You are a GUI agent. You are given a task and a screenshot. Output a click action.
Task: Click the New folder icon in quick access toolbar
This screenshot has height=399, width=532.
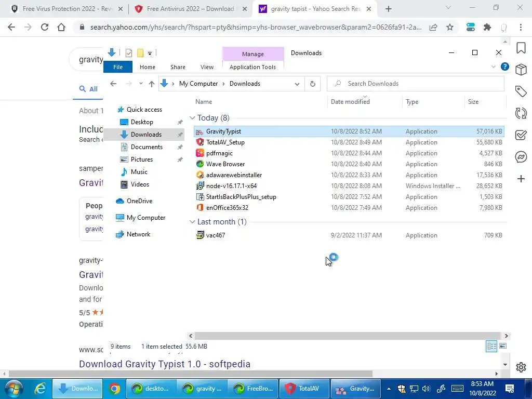click(x=140, y=52)
